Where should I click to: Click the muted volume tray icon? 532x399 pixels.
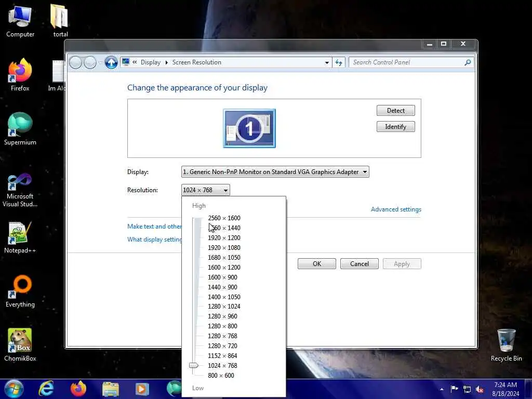pos(480,389)
